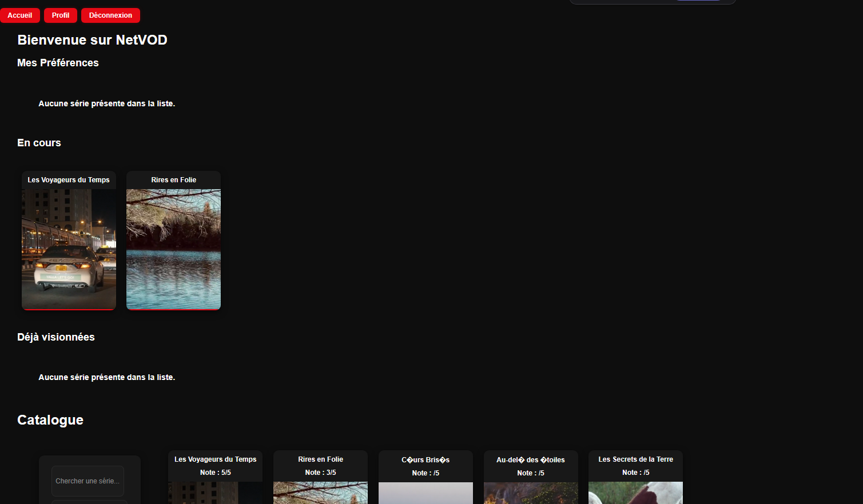
Task: Click 'Aucune série présente' text under Mes Préférences
Action: pyautogui.click(x=106, y=103)
